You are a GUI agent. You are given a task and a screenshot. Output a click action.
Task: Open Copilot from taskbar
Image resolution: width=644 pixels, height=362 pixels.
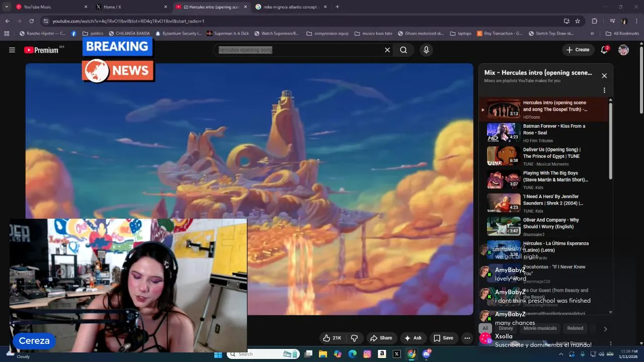point(338,354)
